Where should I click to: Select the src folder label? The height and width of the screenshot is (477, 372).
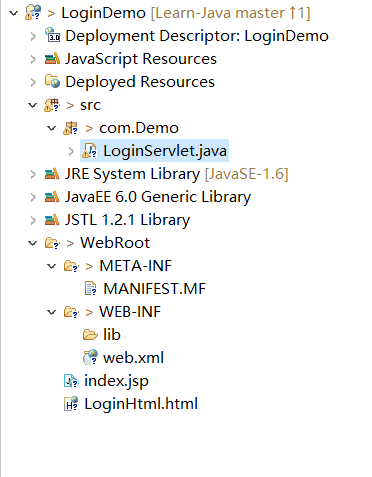pyautogui.click(x=90, y=105)
